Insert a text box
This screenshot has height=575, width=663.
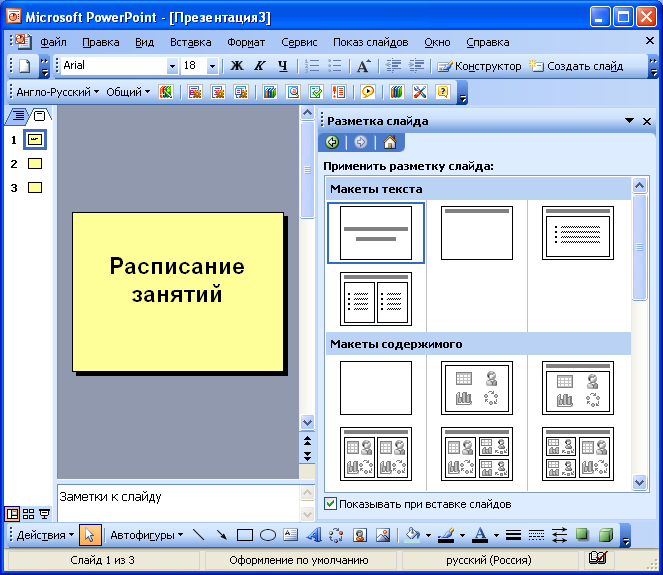(x=290, y=535)
